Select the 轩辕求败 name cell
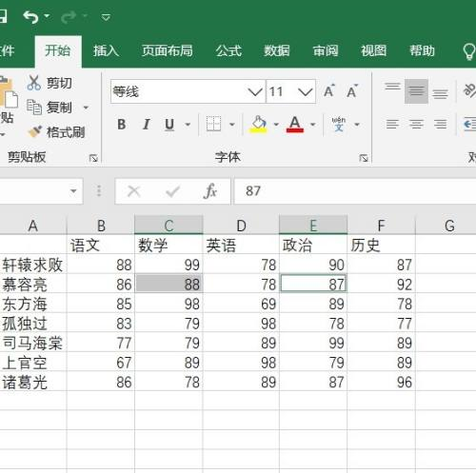This screenshot has height=473, width=476. pos(32,265)
